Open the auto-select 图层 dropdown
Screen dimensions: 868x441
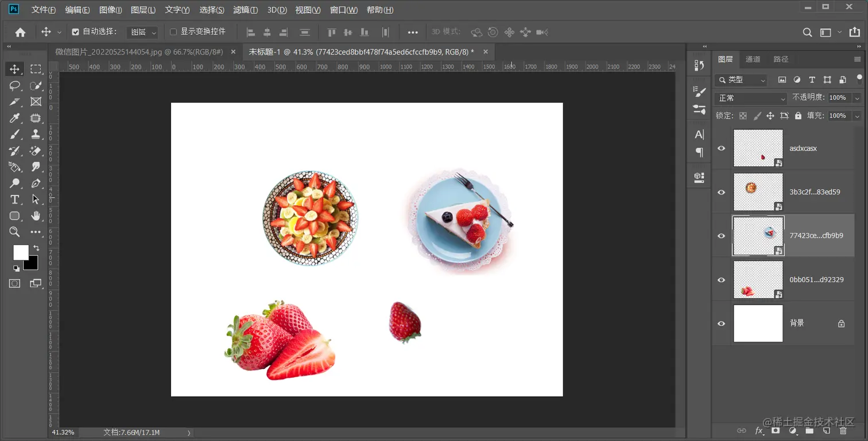(x=142, y=33)
